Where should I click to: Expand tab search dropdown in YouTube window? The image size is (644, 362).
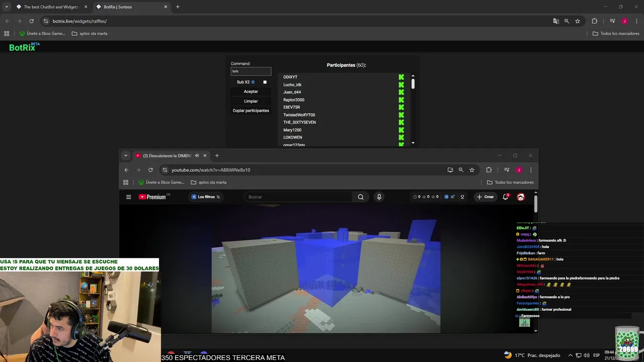[126, 156]
